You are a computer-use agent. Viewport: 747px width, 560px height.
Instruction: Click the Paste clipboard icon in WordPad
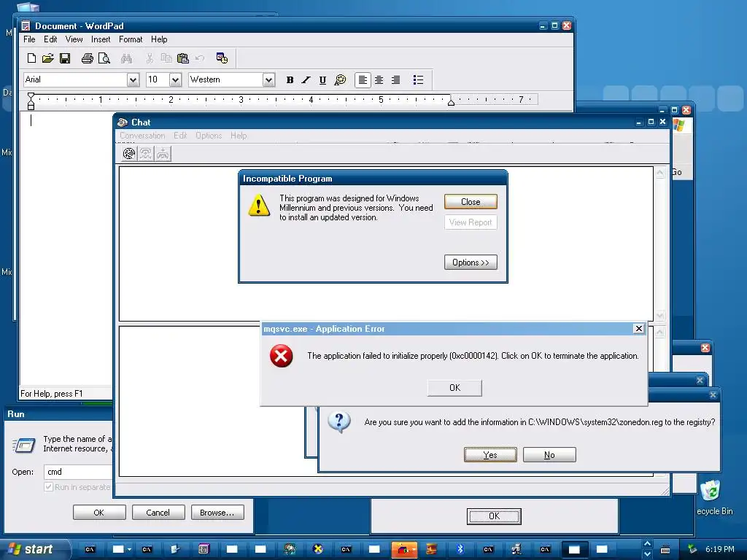[183, 58]
